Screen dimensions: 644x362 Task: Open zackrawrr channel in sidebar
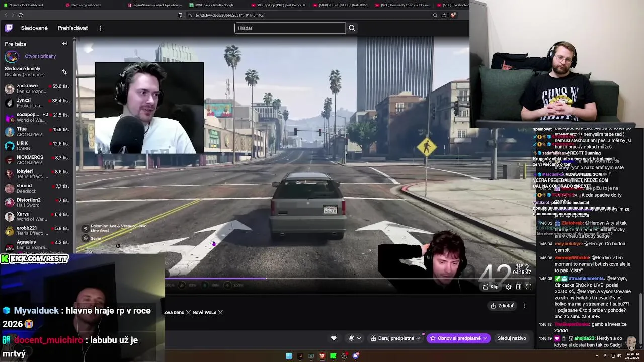(x=37, y=89)
